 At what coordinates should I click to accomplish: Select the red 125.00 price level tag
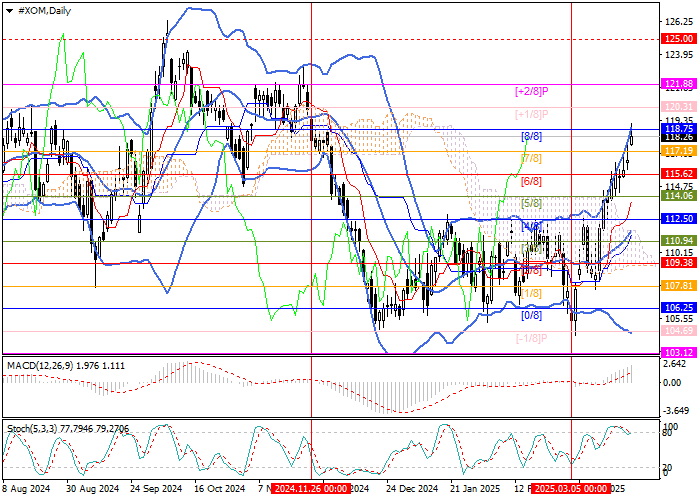pyautogui.click(x=679, y=38)
